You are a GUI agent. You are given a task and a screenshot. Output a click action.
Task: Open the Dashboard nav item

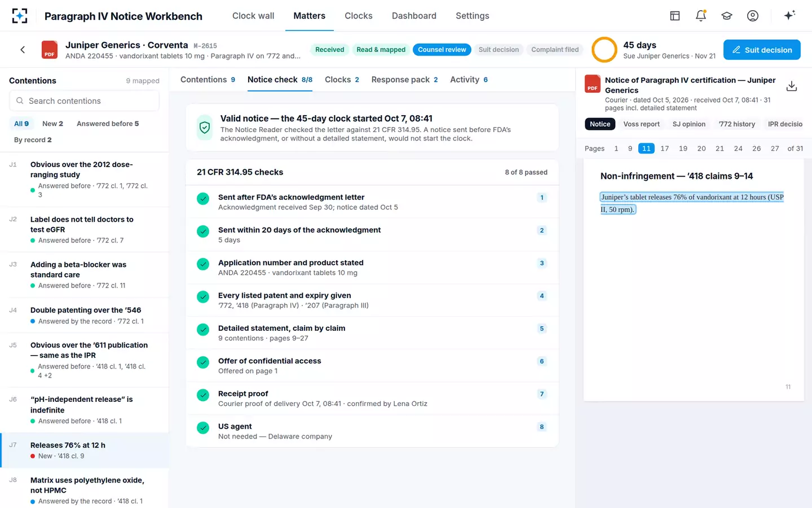tap(414, 16)
